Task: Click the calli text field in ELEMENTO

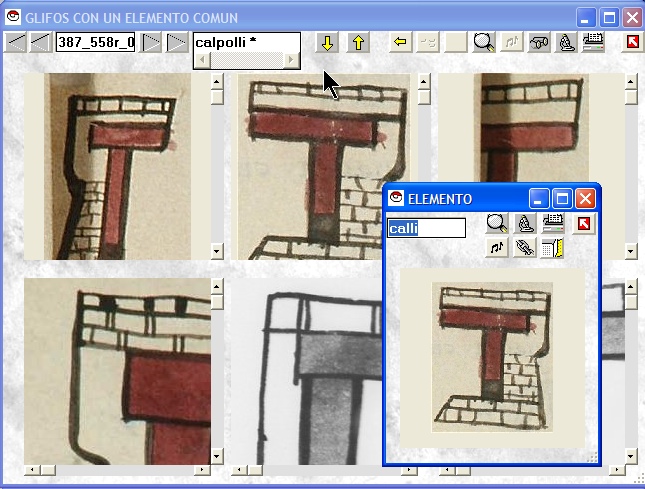Action: pyautogui.click(x=426, y=228)
